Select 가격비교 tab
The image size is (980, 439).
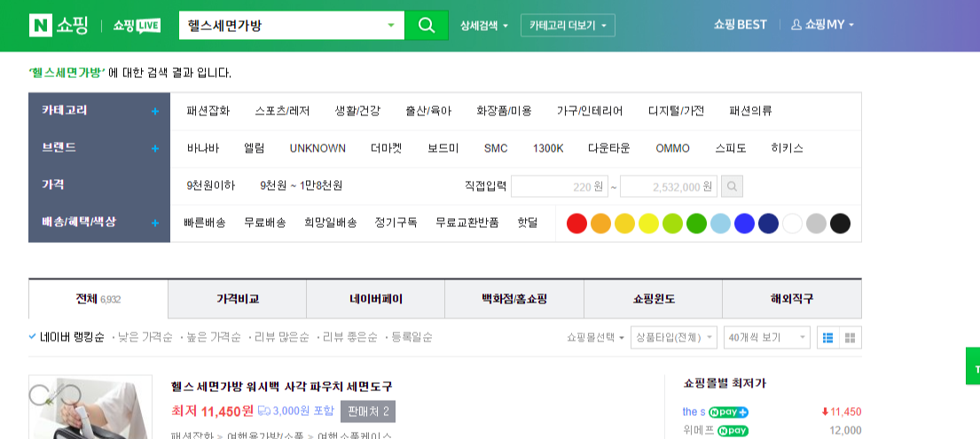[238, 299]
